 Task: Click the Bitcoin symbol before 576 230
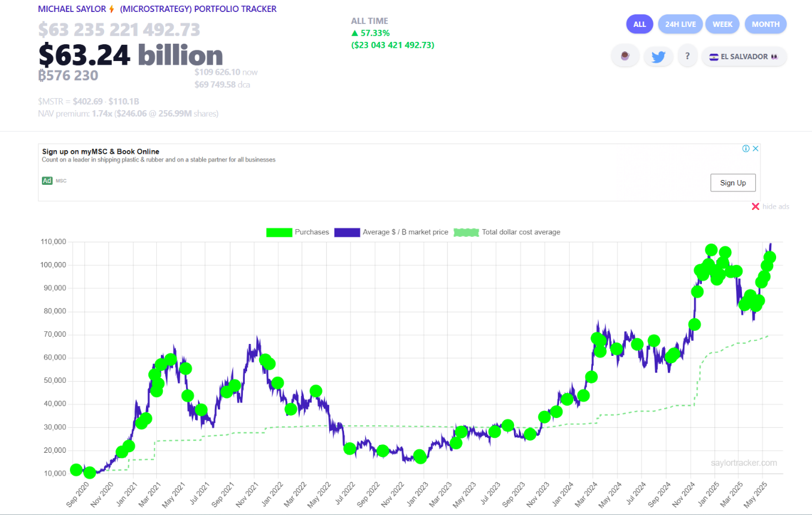(x=41, y=75)
